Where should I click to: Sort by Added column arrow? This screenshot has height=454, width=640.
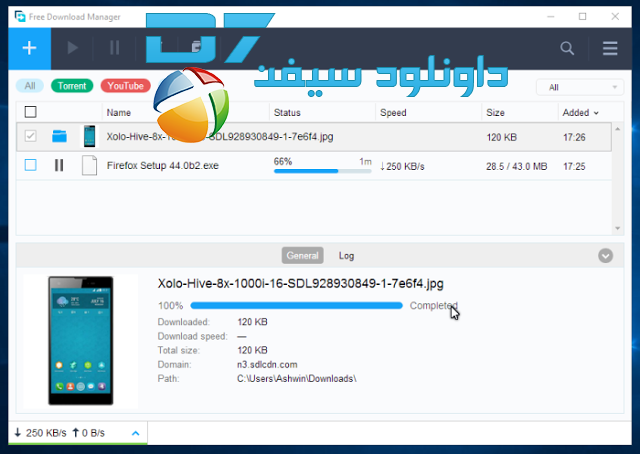click(596, 113)
